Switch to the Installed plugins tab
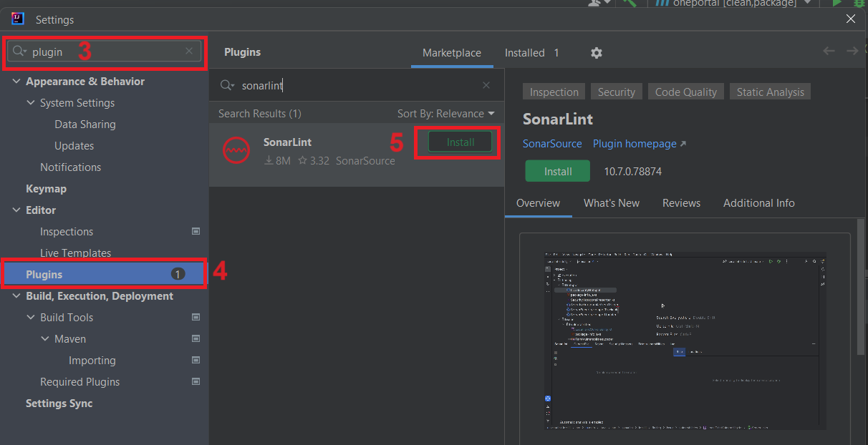 tap(531, 53)
